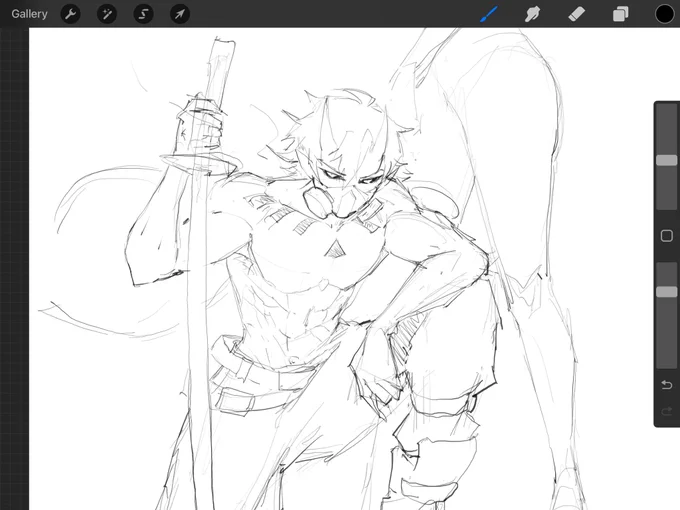Select the Smudge tool
The width and height of the screenshot is (680, 510).
click(x=533, y=14)
